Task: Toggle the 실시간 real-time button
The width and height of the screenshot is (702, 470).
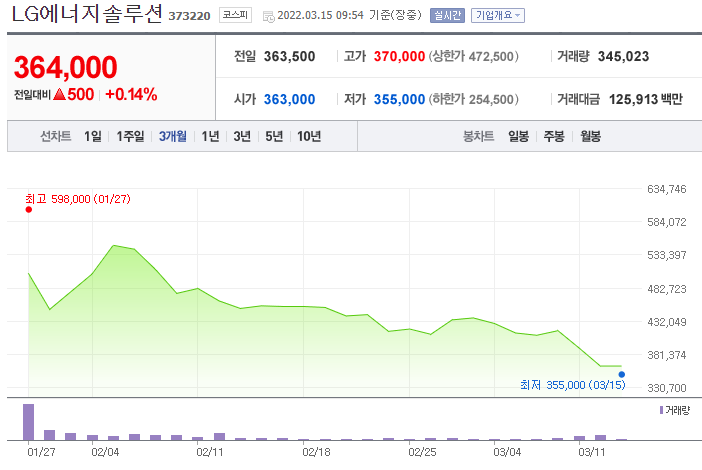Action: [447, 15]
